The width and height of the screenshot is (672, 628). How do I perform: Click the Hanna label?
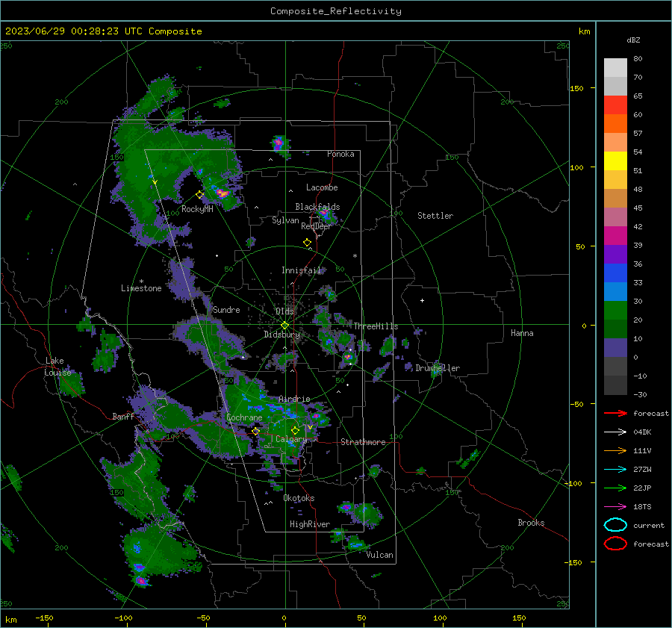pos(522,333)
